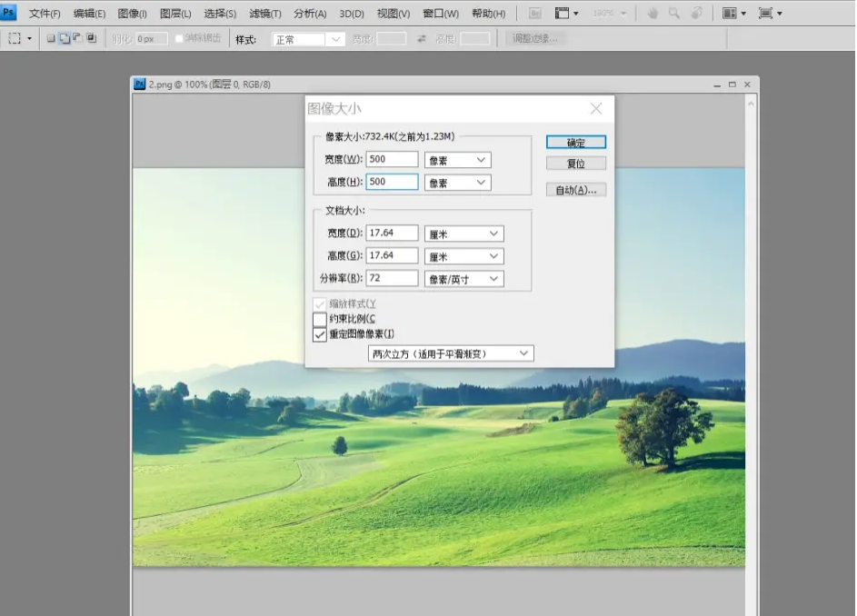Open pixel width unit dropdown 像素
Screen dimensions: 857x616
click(457, 160)
